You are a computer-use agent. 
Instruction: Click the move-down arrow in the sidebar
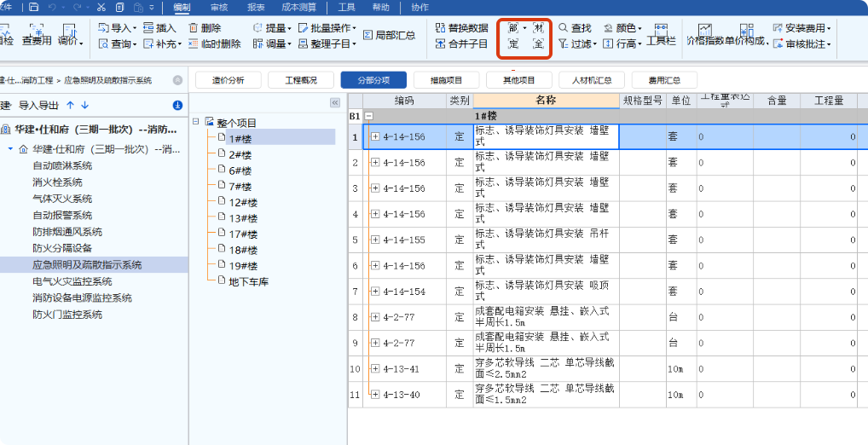click(84, 105)
